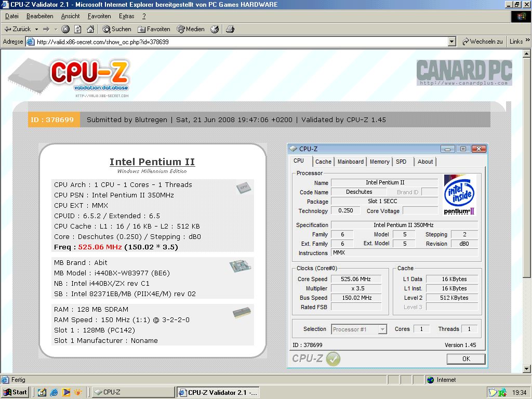Click the history (Verlauf) icon

[x=215, y=29]
